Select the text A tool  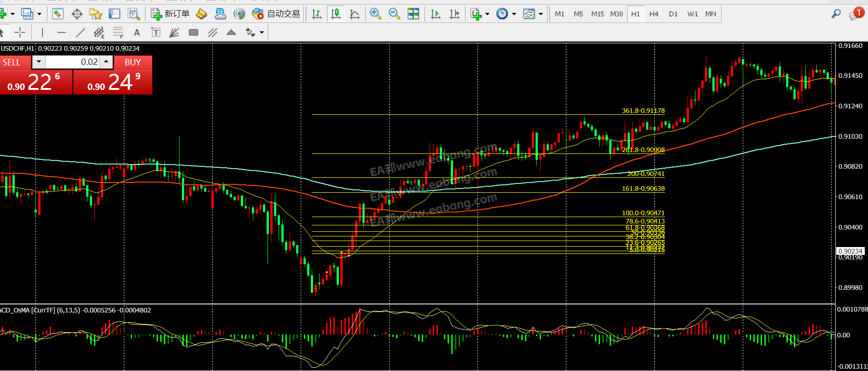pyautogui.click(x=137, y=32)
